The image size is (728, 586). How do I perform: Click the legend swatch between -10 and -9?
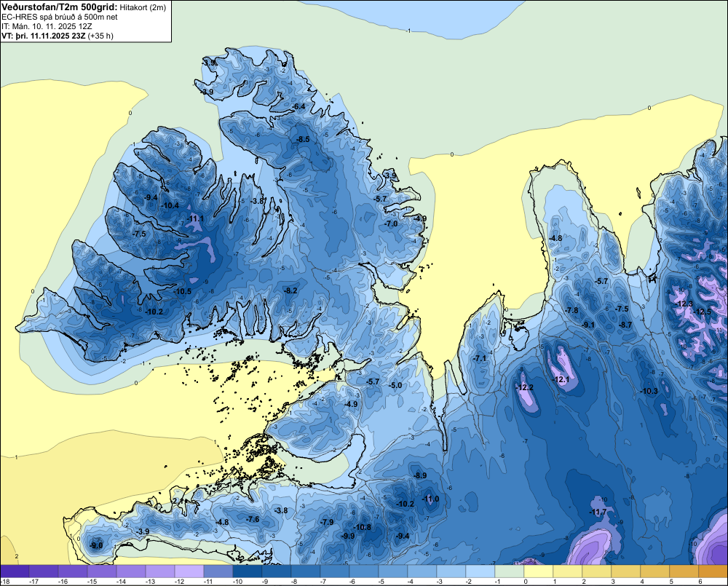(x=247, y=571)
